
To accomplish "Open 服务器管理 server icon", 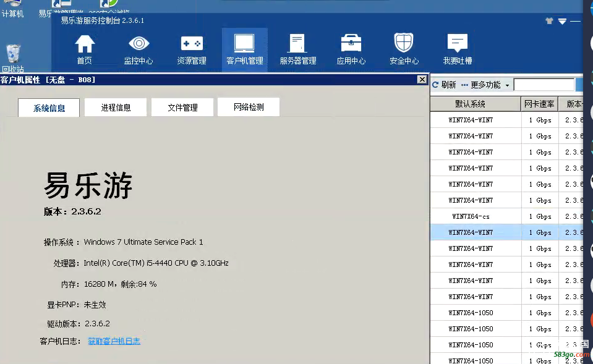I will (x=298, y=49).
